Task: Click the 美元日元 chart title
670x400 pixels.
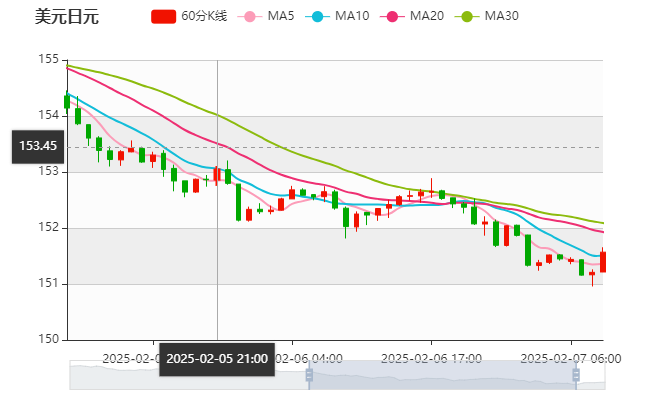Action: (x=67, y=16)
